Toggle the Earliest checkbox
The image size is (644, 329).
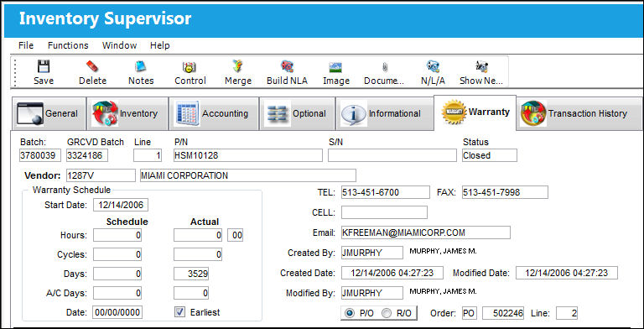pos(180,312)
